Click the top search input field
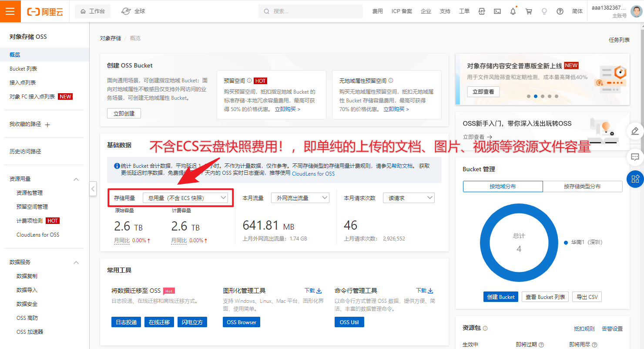 point(311,11)
